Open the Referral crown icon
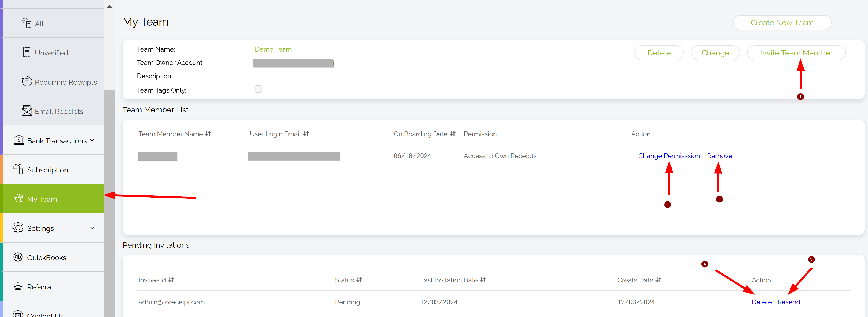868x317 pixels. (x=18, y=286)
